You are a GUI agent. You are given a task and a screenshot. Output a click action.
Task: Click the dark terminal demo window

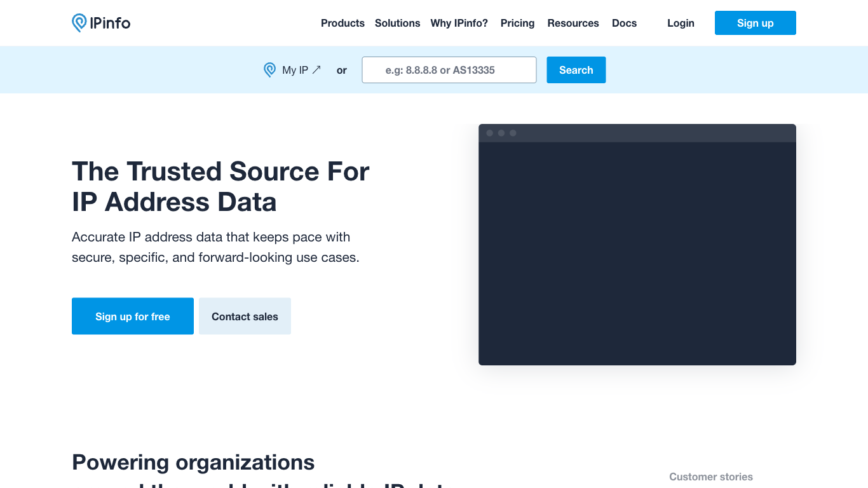(x=637, y=245)
